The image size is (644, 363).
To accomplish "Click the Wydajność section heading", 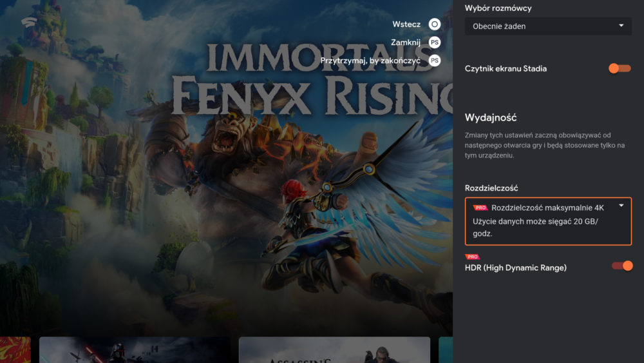I will [490, 117].
